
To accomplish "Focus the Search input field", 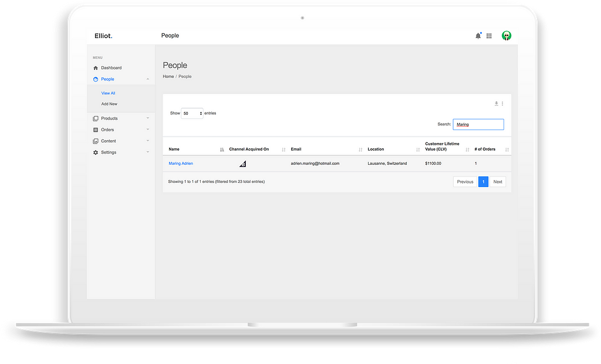I will pyautogui.click(x=478, y=124).
